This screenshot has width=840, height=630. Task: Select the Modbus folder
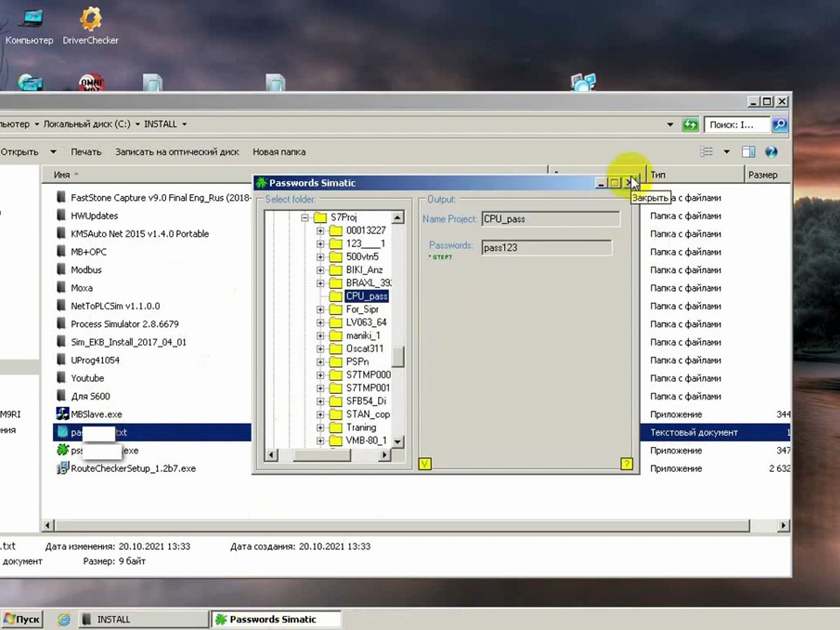pos(86,270)
